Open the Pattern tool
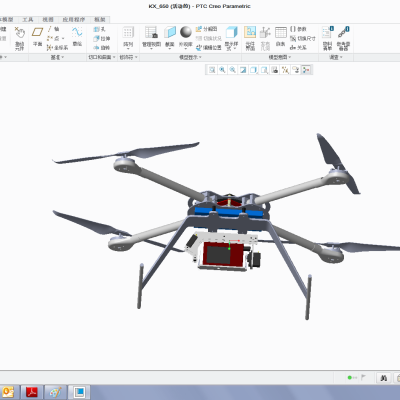400x400 pixels. 128,37
